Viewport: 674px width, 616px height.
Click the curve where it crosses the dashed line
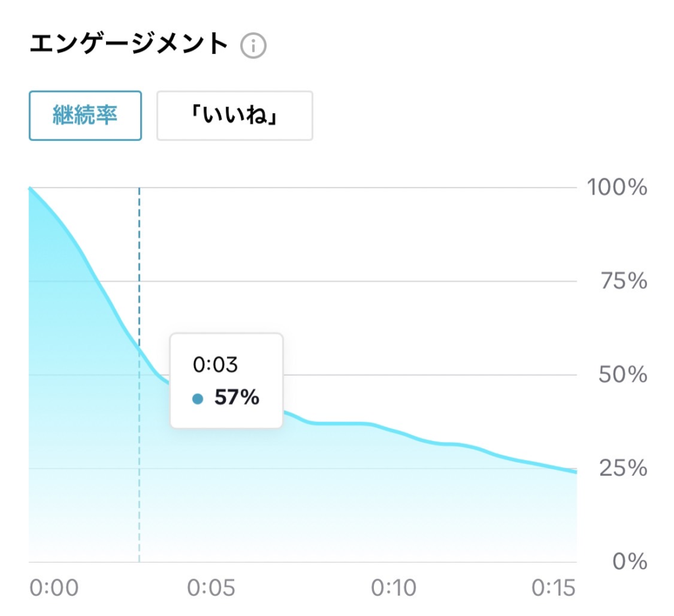pos(140,347)
